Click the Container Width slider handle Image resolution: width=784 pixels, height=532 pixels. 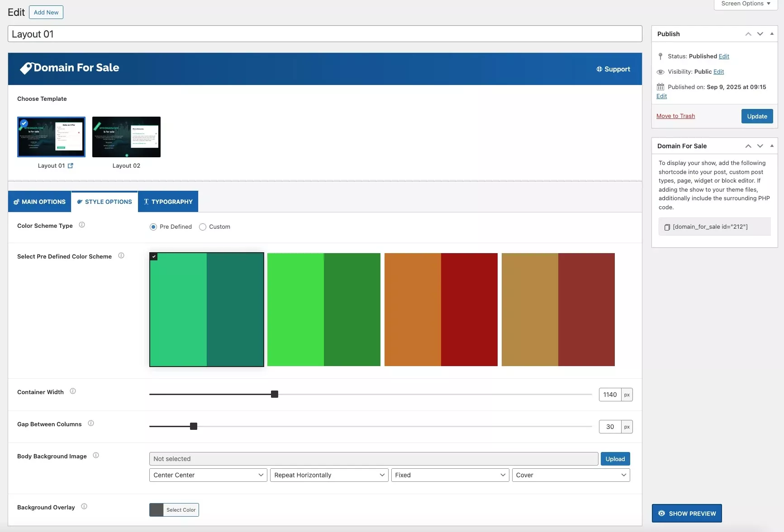click(x=275, y=395)
